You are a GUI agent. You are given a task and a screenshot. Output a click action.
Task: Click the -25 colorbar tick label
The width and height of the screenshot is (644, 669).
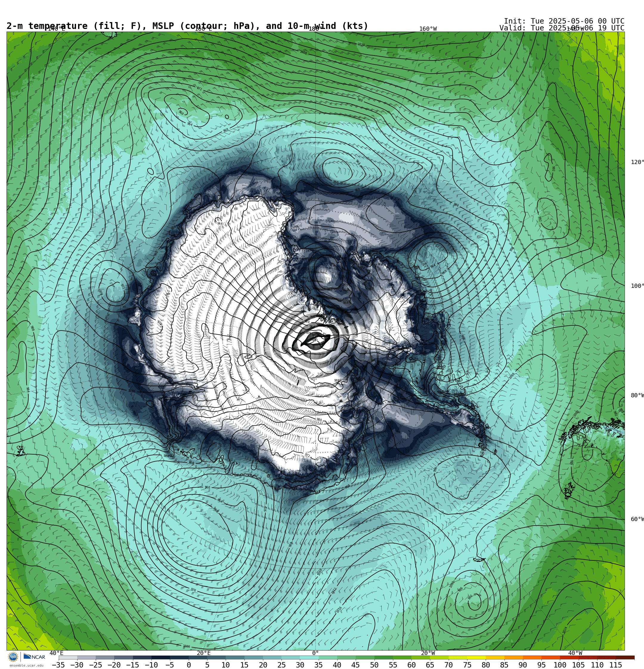point(96,665)
